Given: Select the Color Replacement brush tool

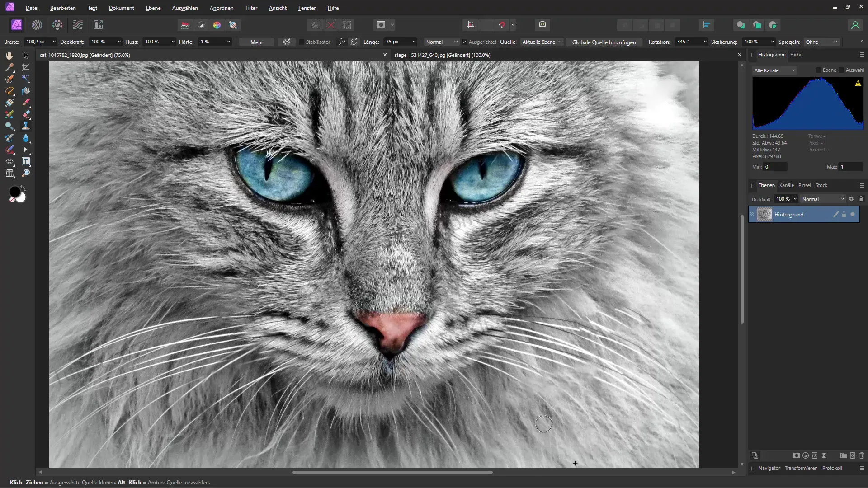Looking at the screenshot, I should pos(9,114).
